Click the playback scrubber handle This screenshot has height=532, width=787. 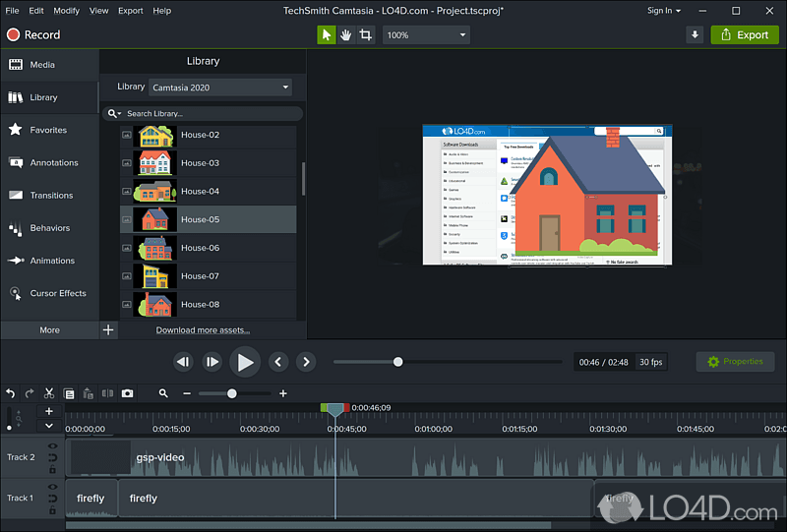coord(398,362)
